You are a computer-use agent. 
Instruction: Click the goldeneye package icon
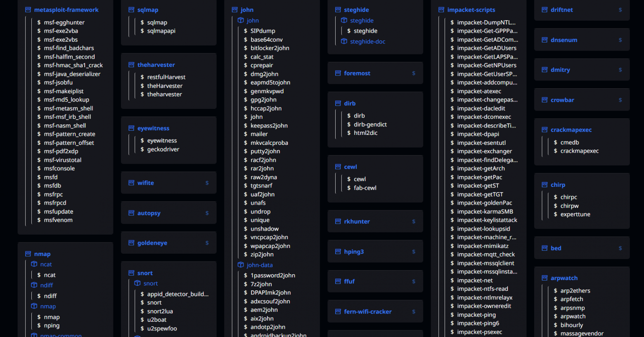[131, 243]
